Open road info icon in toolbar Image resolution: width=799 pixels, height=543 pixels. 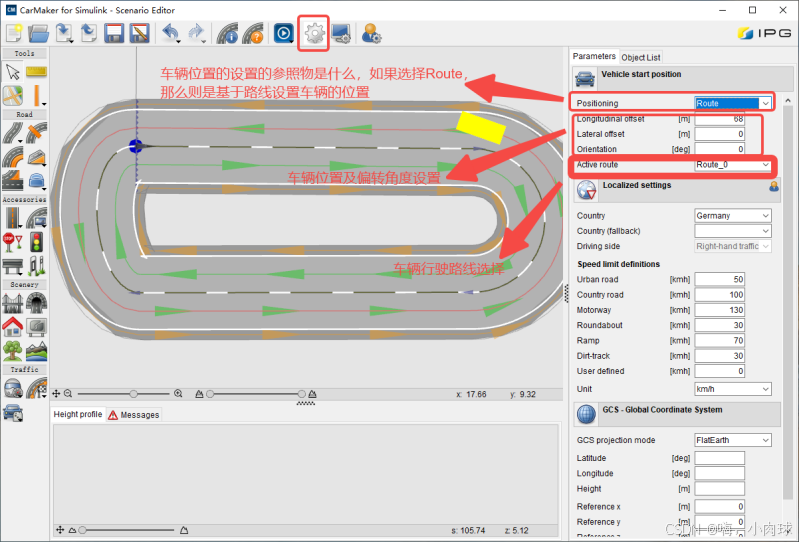[227, 34]
